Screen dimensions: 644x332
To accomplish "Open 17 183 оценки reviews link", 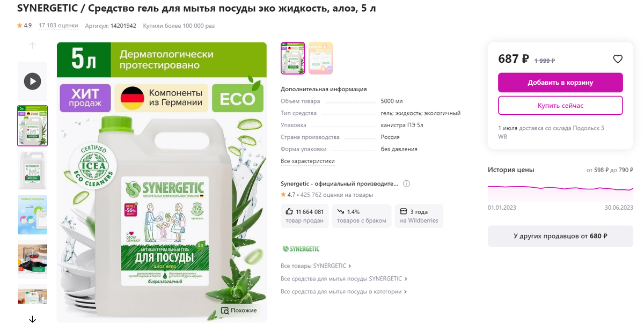I will coord(58,25).
